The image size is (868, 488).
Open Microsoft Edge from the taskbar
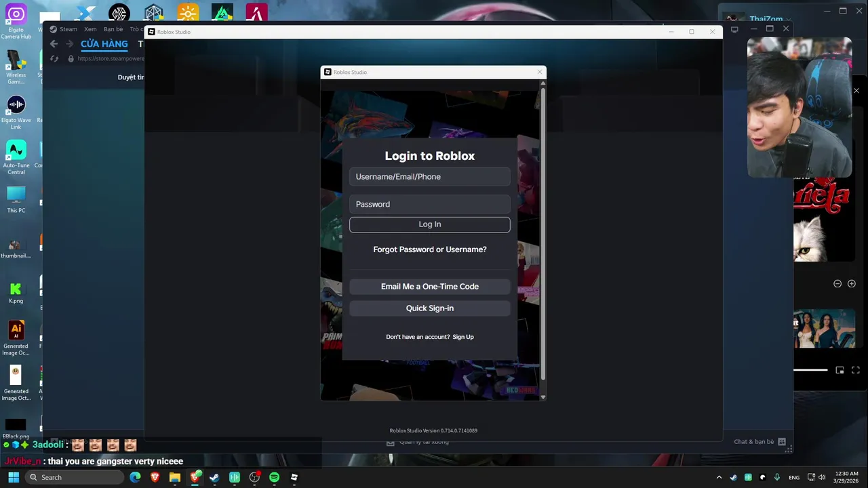click(x=135, y=477)
